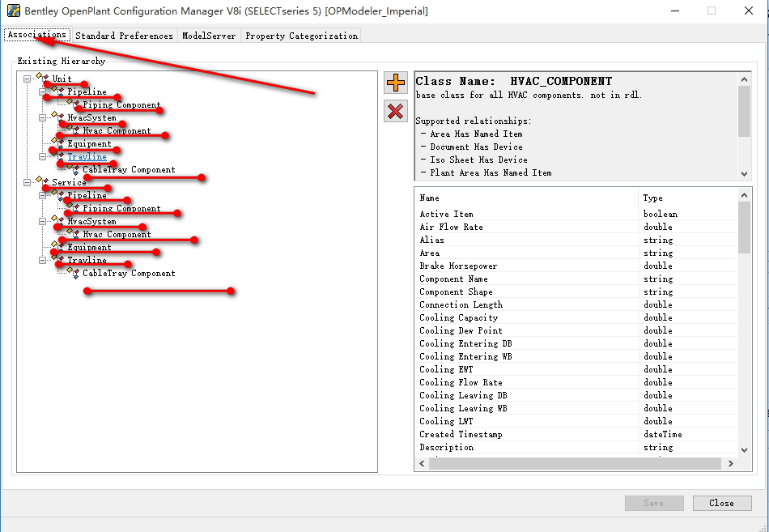
Task: Select Equipment under Service
Action: 89,247
